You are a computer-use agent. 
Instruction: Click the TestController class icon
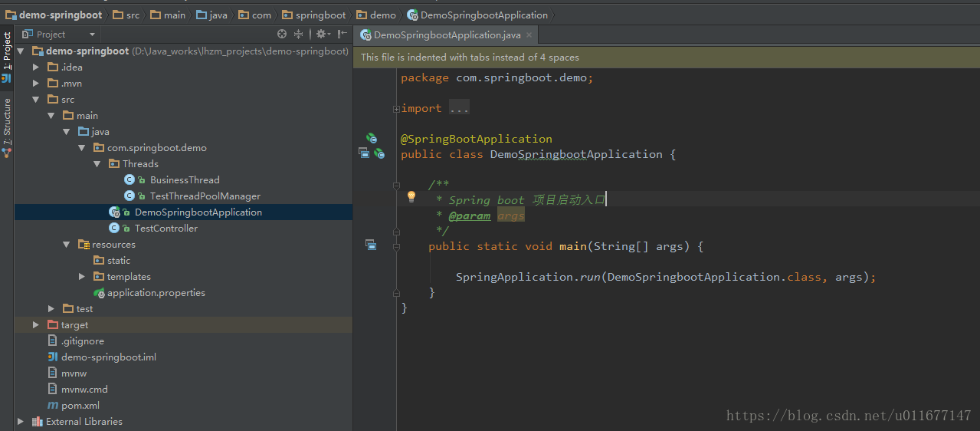[114, 229]
